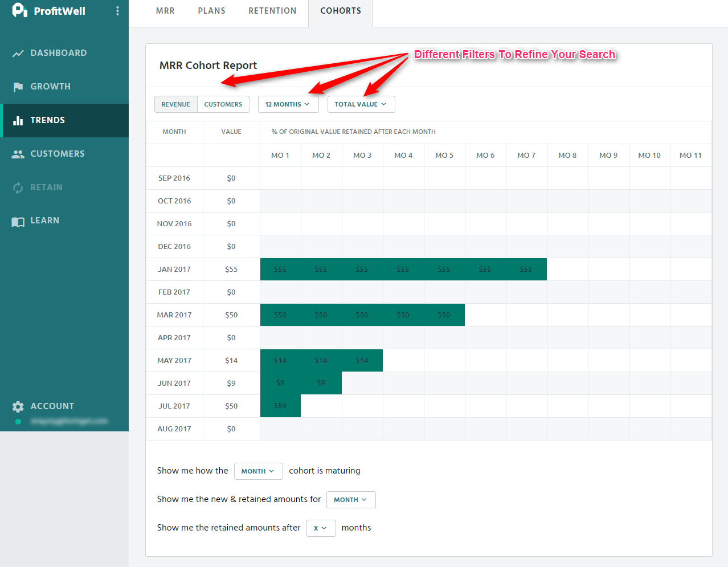Select Trends in the sidebar

(x=64, y=120)
